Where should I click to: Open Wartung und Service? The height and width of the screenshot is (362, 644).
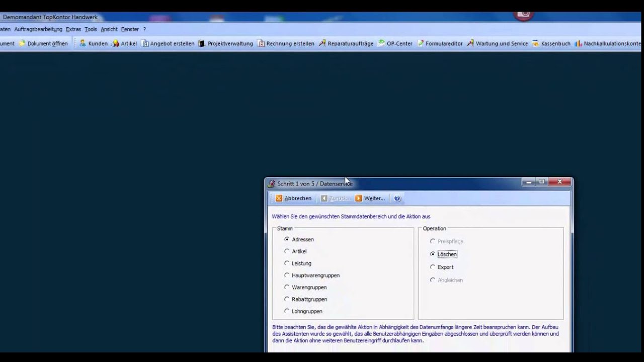click(498, 44)
